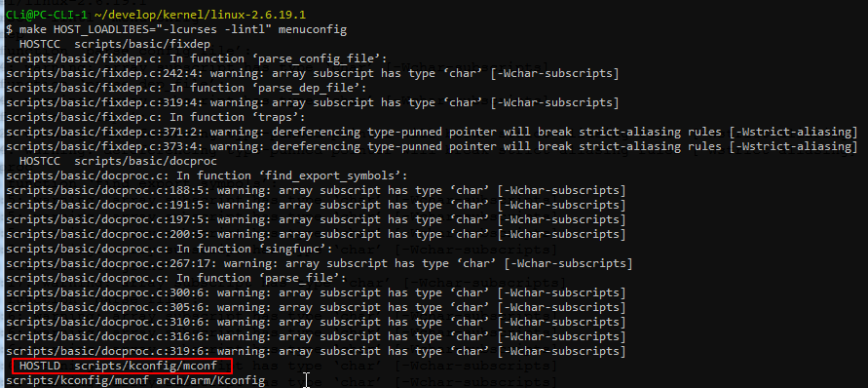This screenshot has width=868, height=388.
Task: Click the 'singfunc' function line
Action: pyautogui.click(x=170, y=249)
